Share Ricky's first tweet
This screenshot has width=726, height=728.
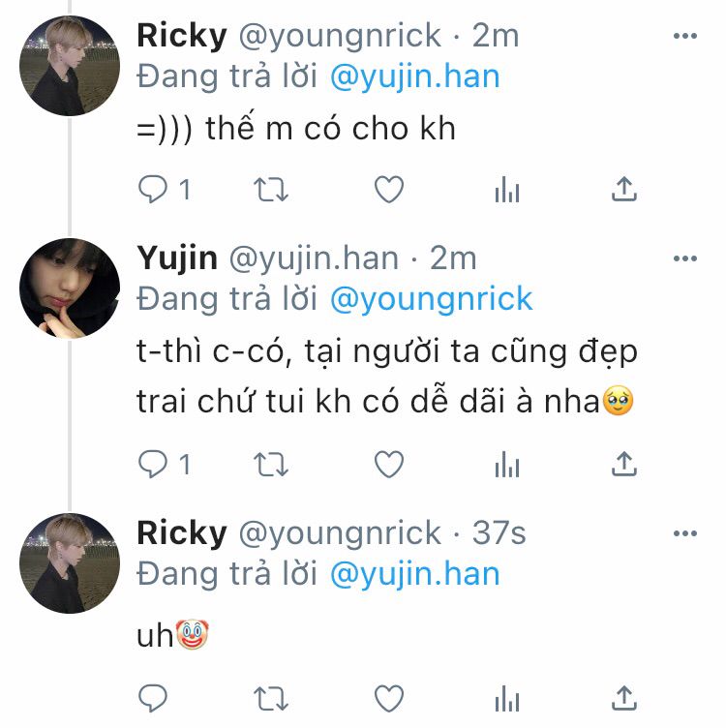coord(624,189)
